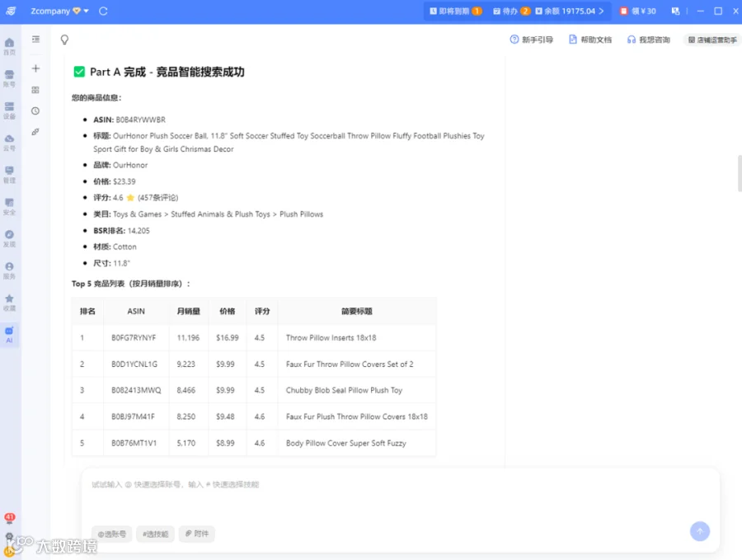This screenshot has width=742, height=560.
Task: Start a new chat with plus icon
Action: click(35, 68)
